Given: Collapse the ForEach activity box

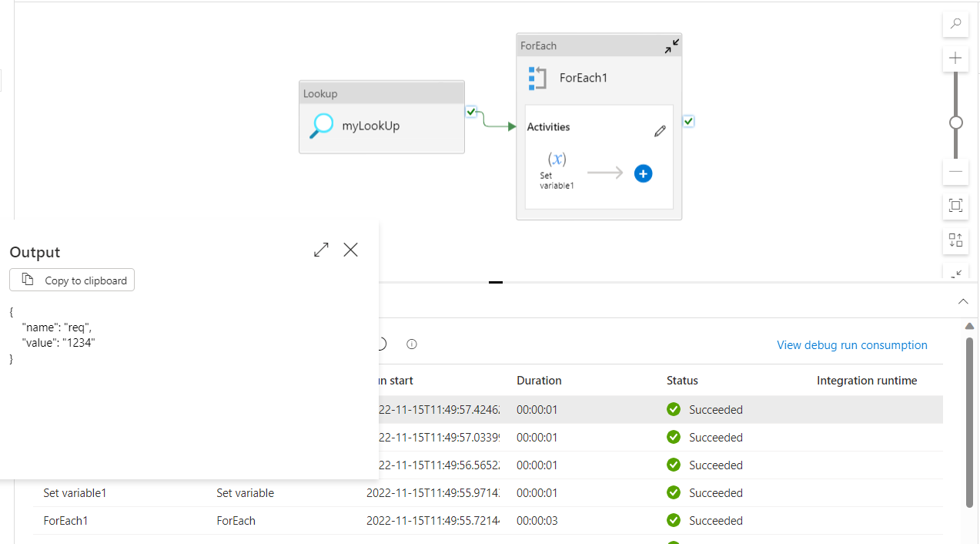Looking at the screenshot, I should point(672,46).
